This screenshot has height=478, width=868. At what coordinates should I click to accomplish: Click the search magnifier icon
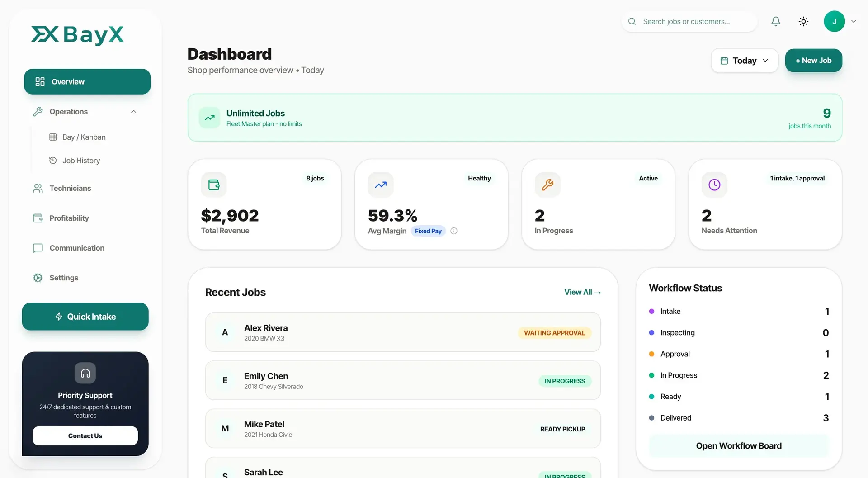(632, 21)
